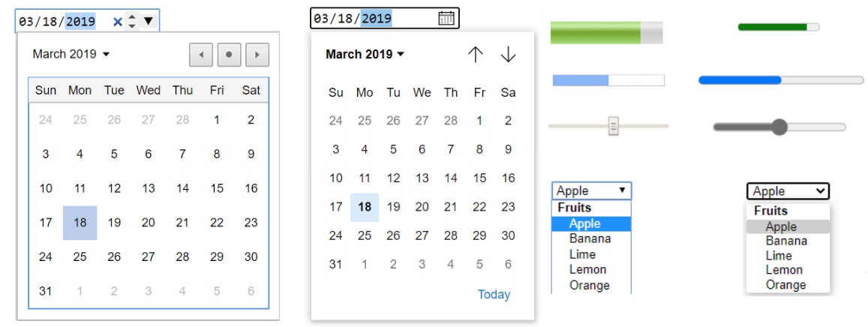Open the right Apple select dropdown
The image size is (868, 327).
click(788, 191)
